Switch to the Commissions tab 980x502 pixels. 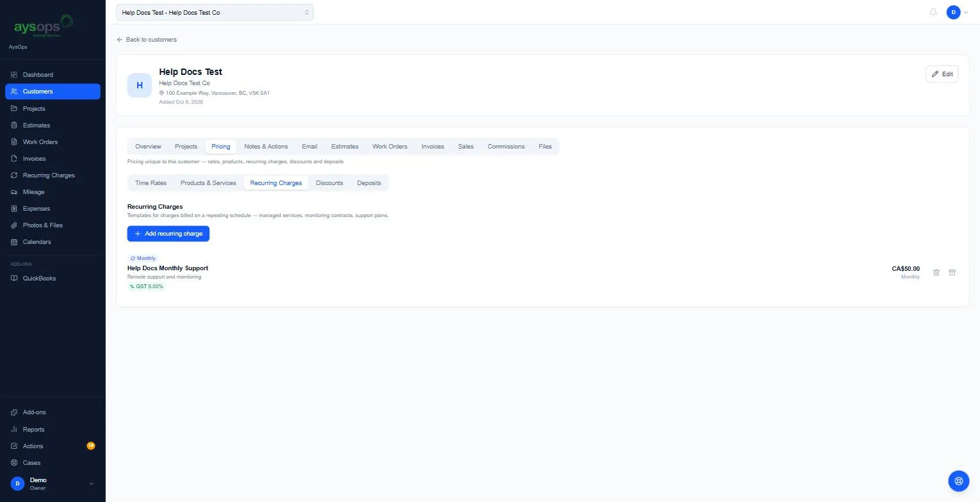click(506, 146)
